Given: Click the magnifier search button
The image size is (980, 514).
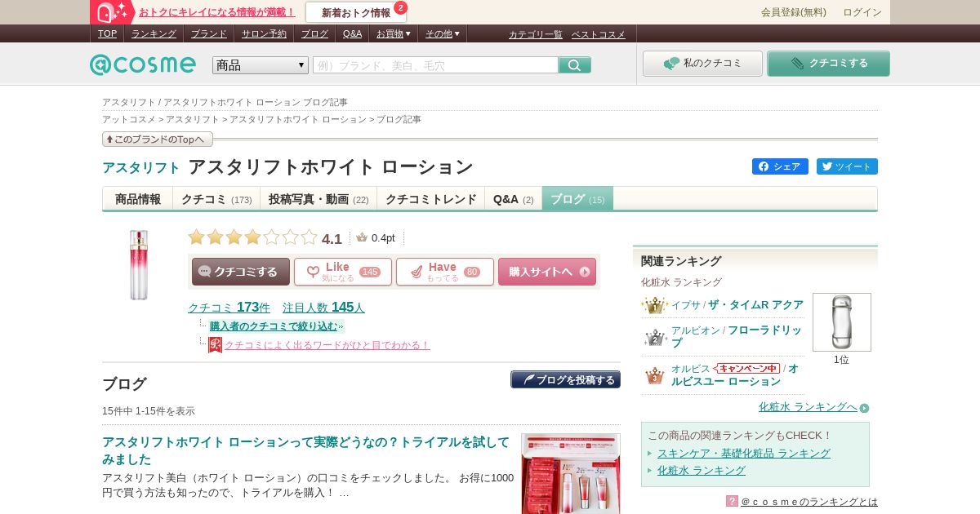Looking at the screenshot, I should click(x=575, y=65).
